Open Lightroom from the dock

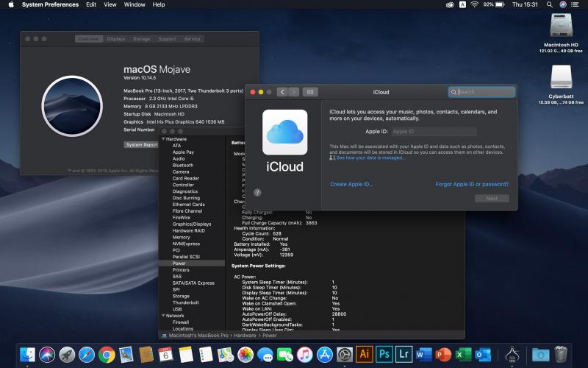404,354
